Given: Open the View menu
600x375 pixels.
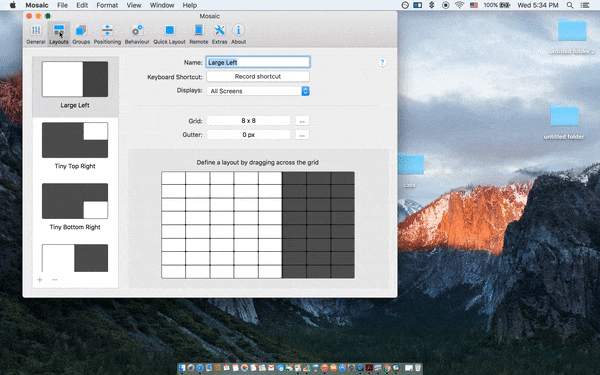Looking at the screenshot, I should pyautogui.click(x=134, y=5).
